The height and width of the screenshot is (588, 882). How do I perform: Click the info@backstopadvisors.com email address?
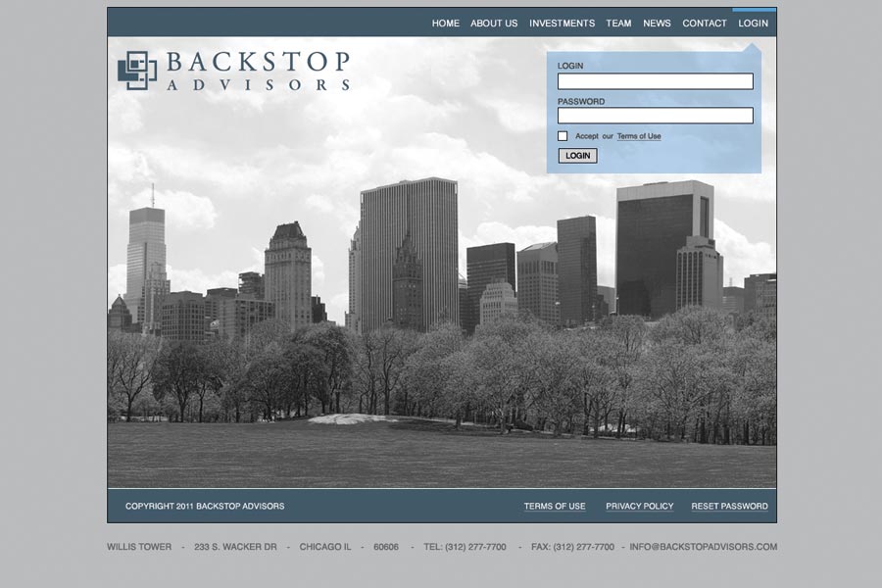(x=703, y=547)
